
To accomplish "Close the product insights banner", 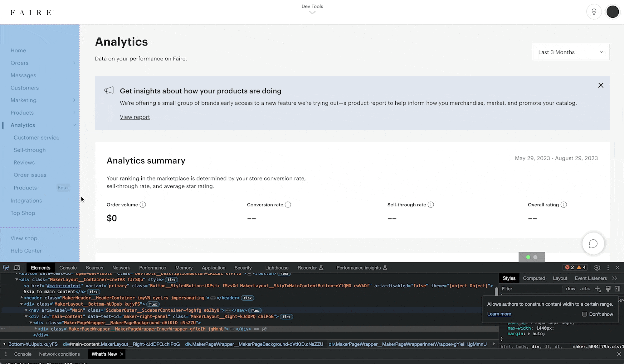I will [x=601, y=85].
